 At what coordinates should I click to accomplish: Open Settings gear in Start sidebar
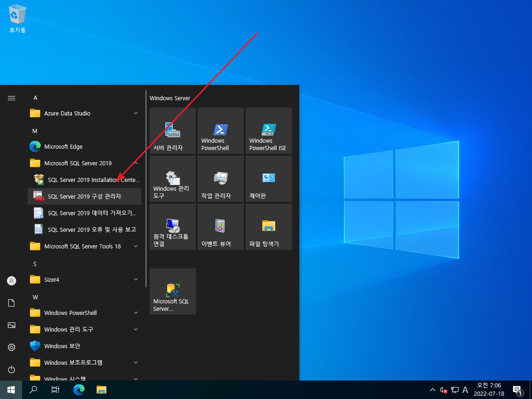12,347
